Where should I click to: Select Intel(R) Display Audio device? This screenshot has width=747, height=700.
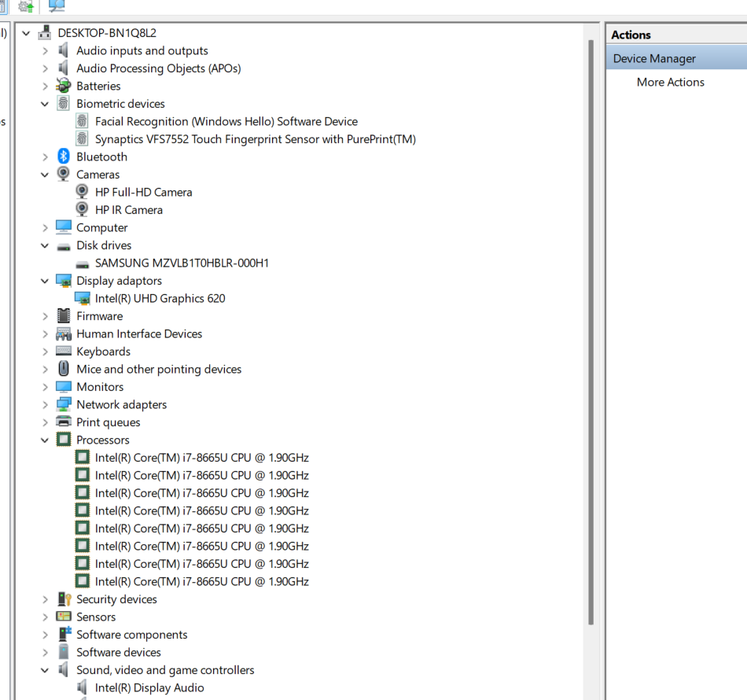(x=149, y=687)
